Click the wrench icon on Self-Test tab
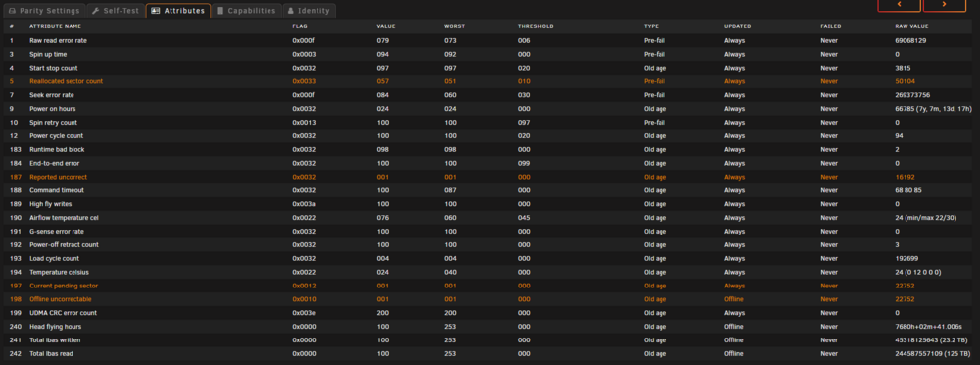 (x=96, y=11)
